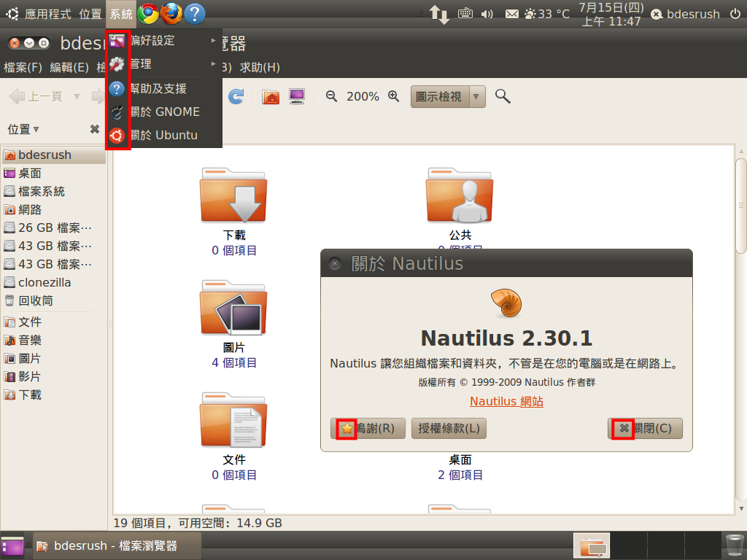
Task: Select 桌面 desktop in sidebar
Action: [53, 174]
